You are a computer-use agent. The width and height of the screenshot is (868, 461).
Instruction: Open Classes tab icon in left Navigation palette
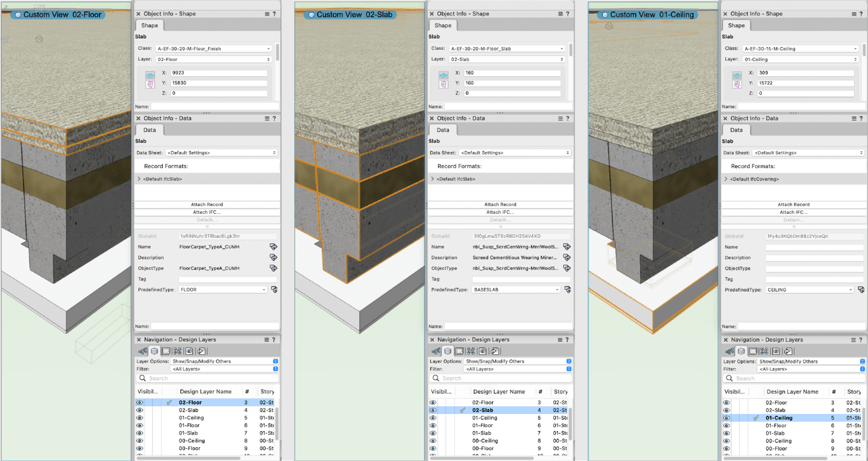(x=143, y=351)
